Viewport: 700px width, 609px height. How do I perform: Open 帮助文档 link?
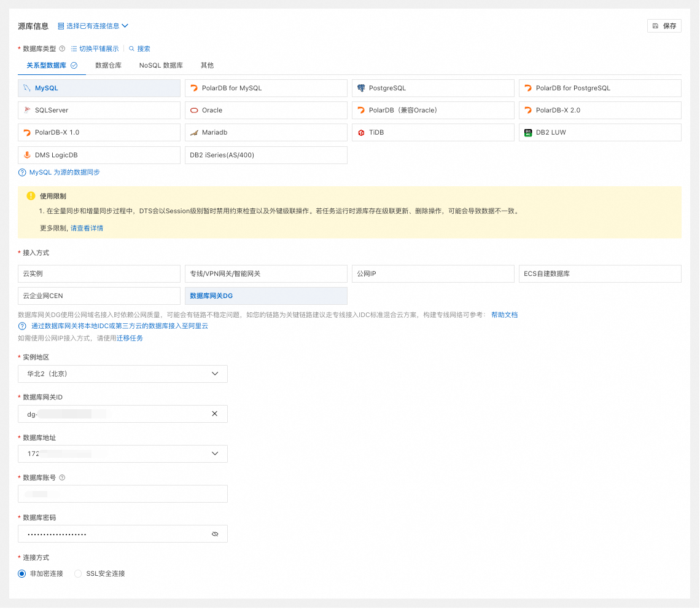point(505,315)
